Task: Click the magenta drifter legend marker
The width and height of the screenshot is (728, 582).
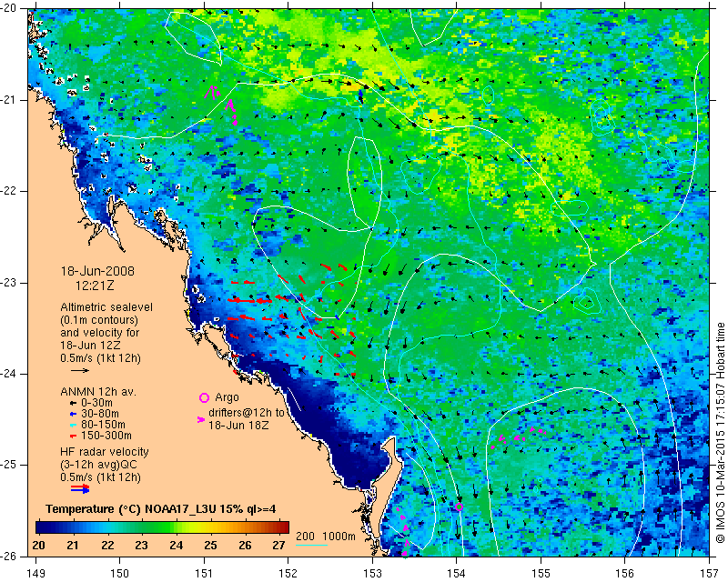Action: (x=201, y=419)
